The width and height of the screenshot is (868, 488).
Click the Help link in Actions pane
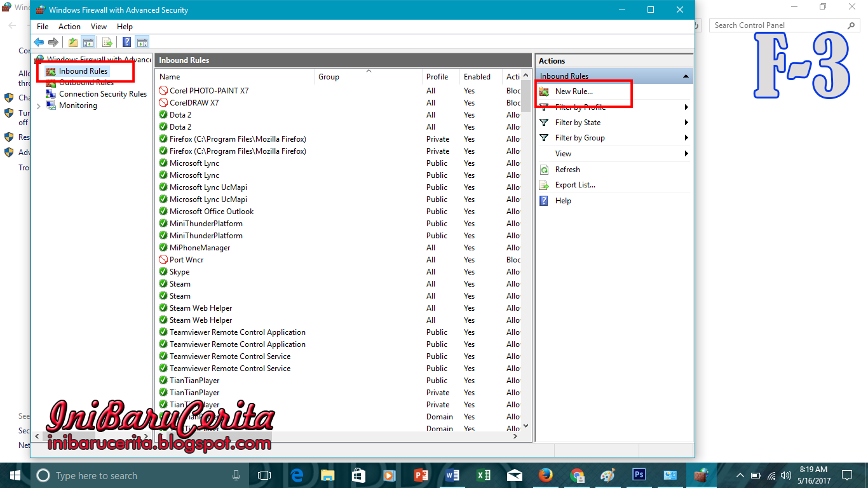click(563, 201)
